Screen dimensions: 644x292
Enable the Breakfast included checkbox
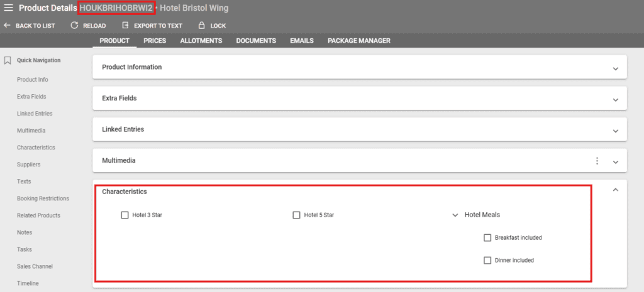487,238
